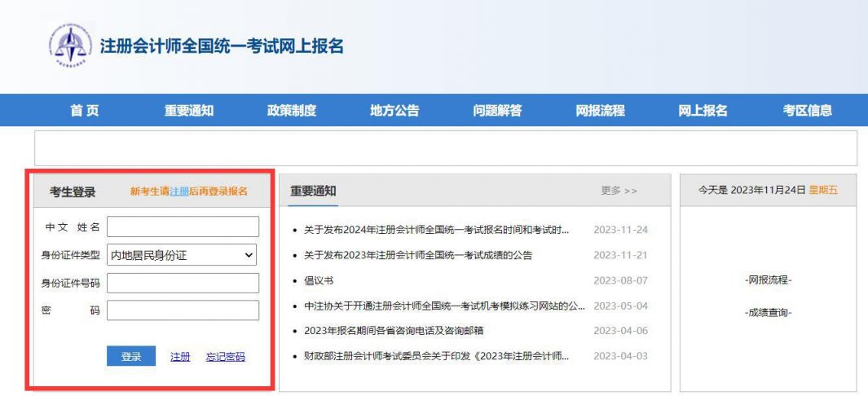
Task: Click the -网报流程- link in right panel
Action: point(769,280)
